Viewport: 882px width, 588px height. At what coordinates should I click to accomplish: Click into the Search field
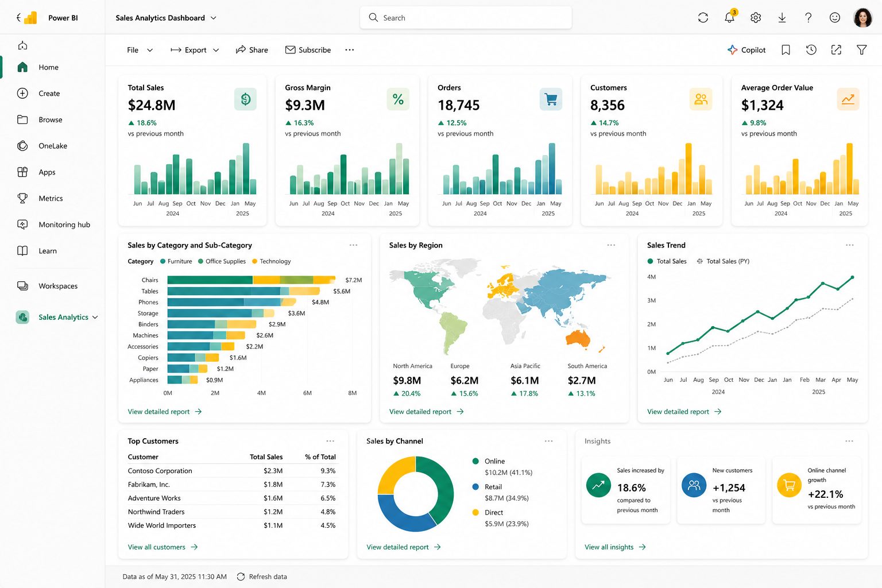tap(466, 18)
